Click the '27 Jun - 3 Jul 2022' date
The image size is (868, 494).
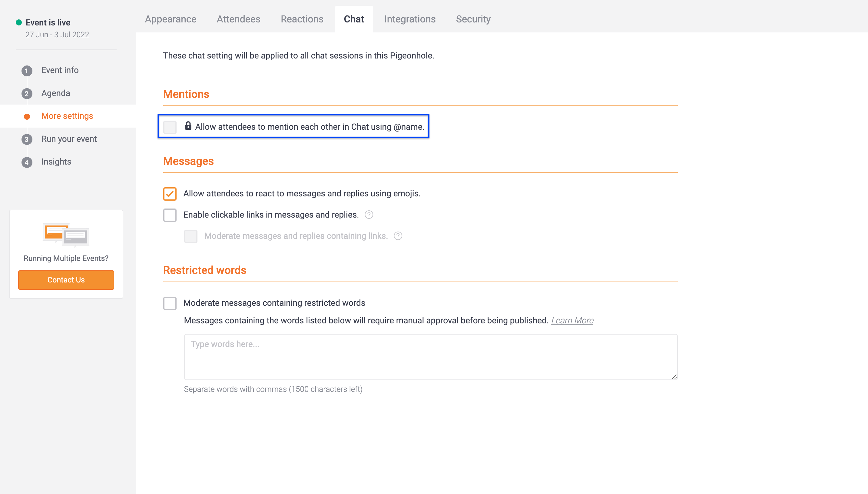pos(57,35)
